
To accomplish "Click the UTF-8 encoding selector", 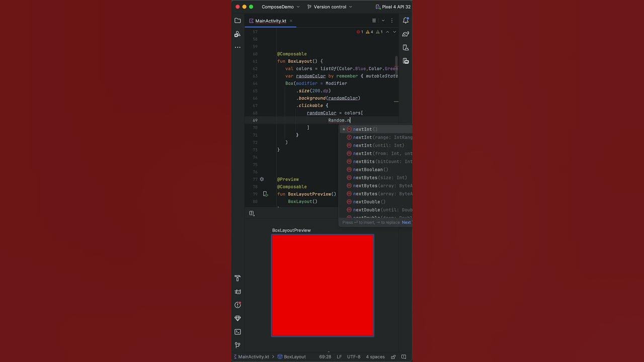I will [353, 357].
